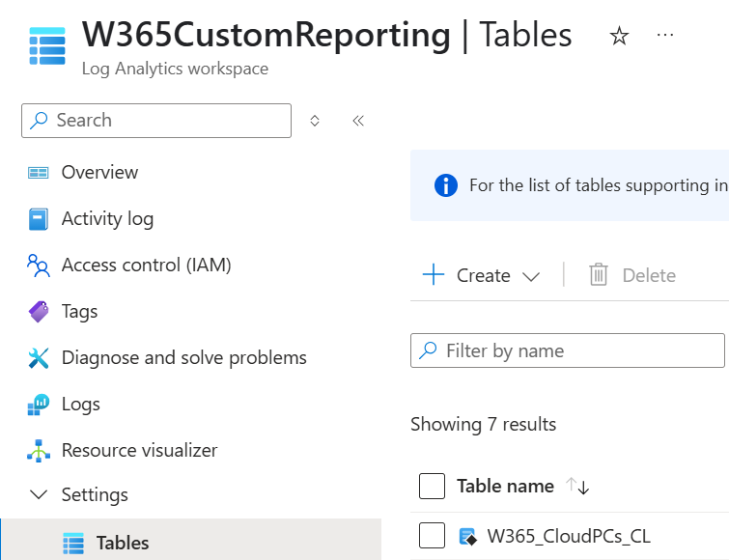Toggle expand/collapse all menu groups
Screen dimensions: 729x560
coord(315,121)
